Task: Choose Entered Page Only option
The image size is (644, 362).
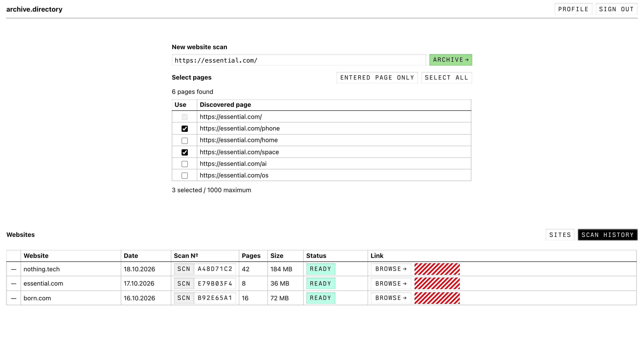Action: click(377, 78)
